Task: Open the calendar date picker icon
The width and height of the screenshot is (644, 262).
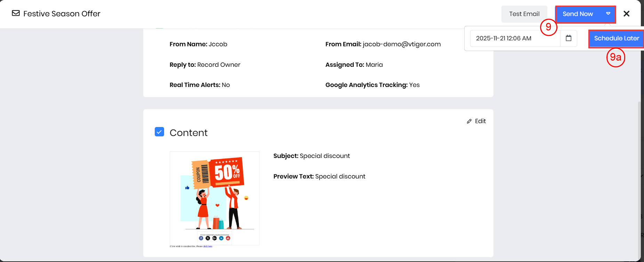Action: pyautogui.click(x=569, y=38)
